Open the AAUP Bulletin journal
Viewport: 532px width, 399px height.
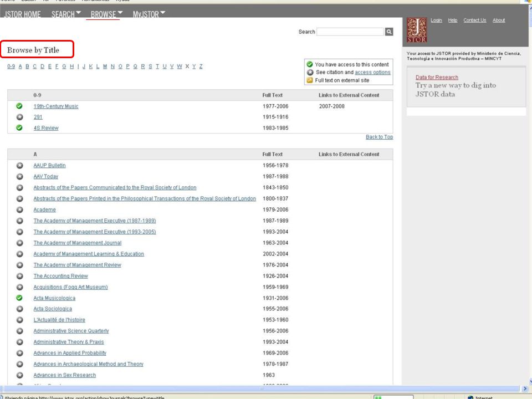pos(49,166)
